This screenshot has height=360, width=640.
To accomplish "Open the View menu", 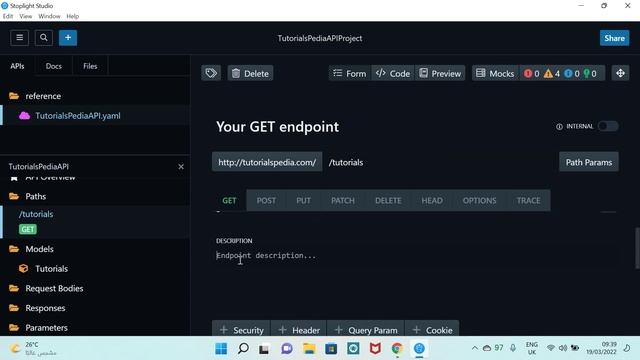I will coord(25,16).
